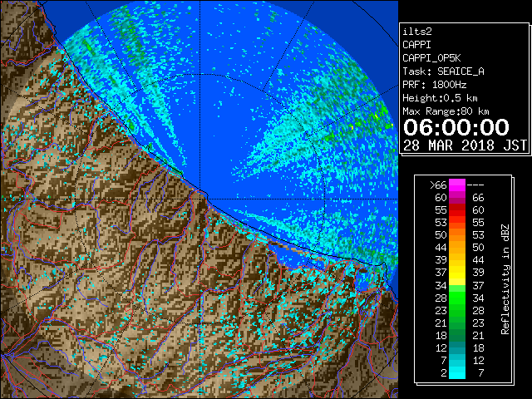
Task: Click the yellow 37-39 dBZ legend swatch
Action: 457,272
